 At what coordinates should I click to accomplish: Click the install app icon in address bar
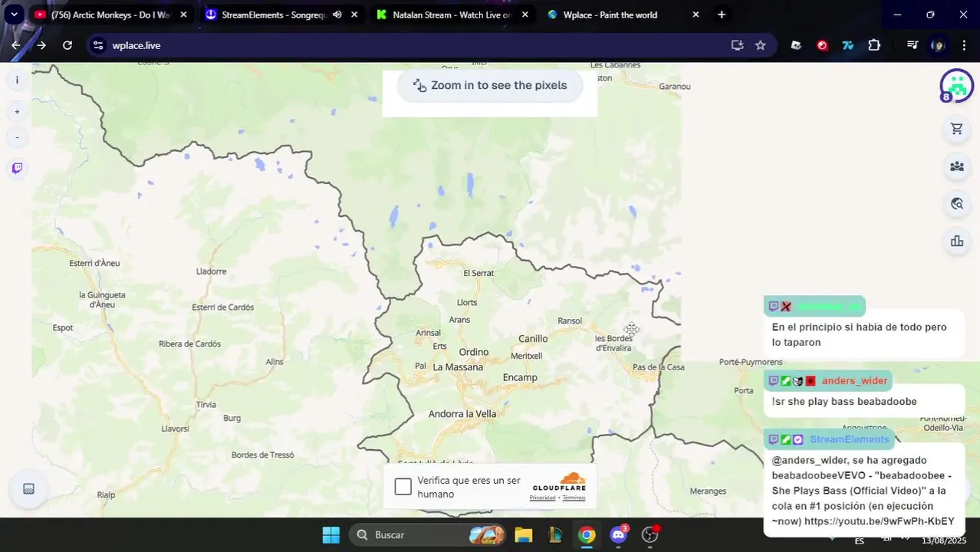click(x=737, y=45)
